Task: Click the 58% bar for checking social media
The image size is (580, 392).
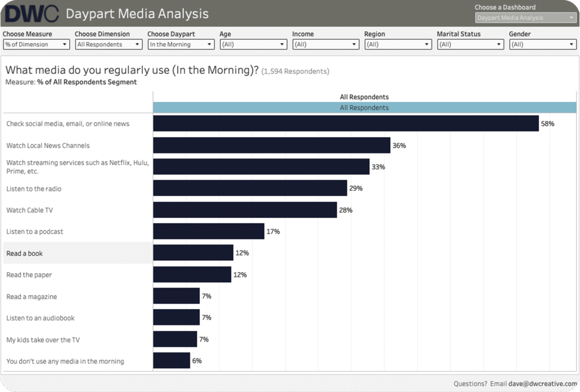Action: pos(346,123)
